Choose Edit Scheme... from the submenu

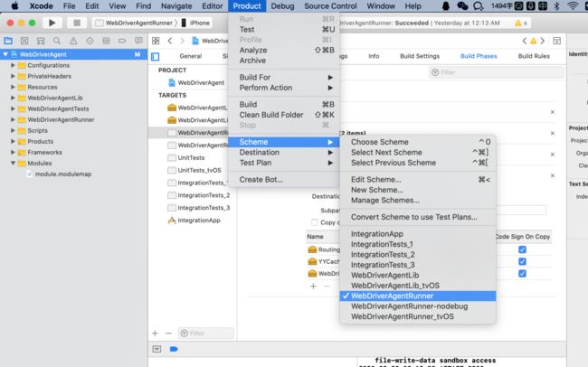[418, 180]
